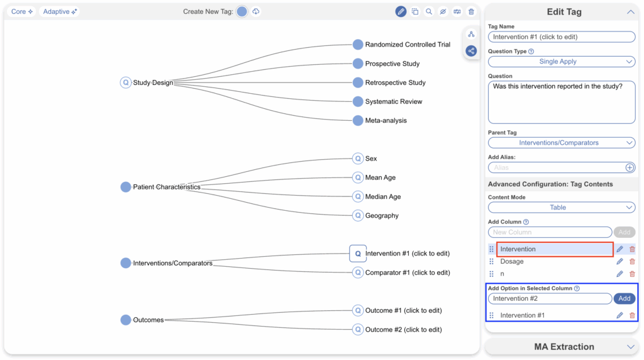The image size is (644, 360).
Task: Click the plus icon in Add Alias field
Action: coord(630,167)
